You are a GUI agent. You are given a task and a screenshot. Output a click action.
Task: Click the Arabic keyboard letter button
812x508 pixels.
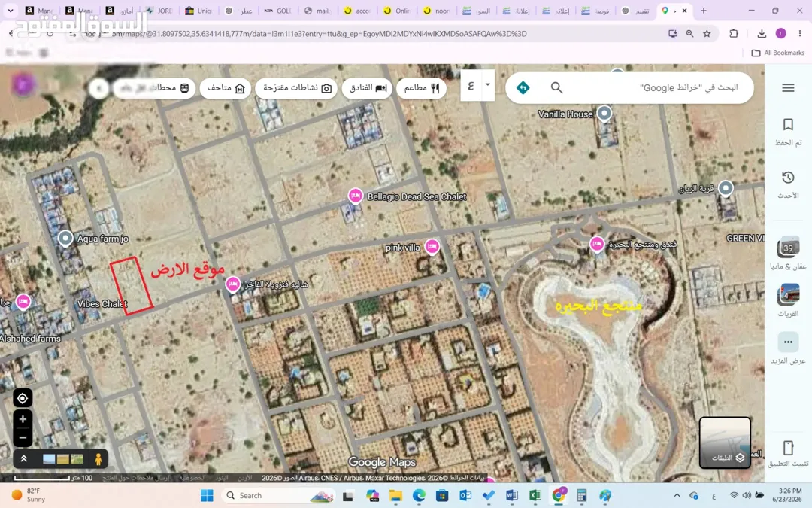point(471,85)
